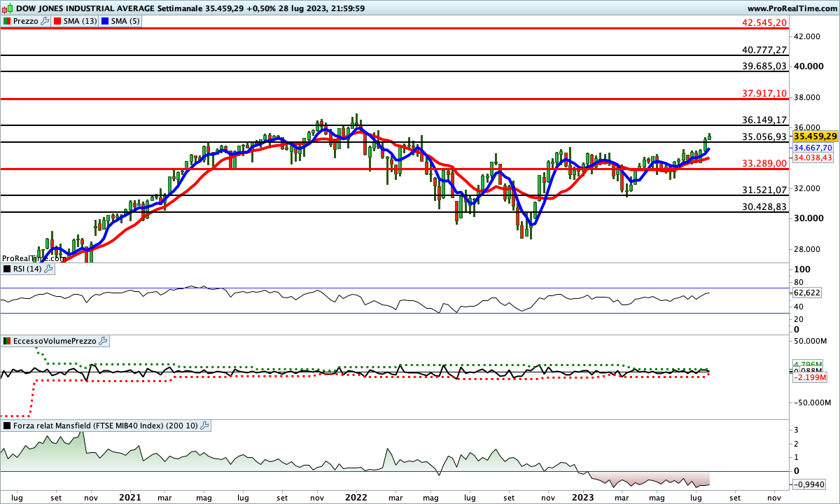
Task: Click the 2022 year label on time axis
Action: pyautogui.click(x=356, y=498)
